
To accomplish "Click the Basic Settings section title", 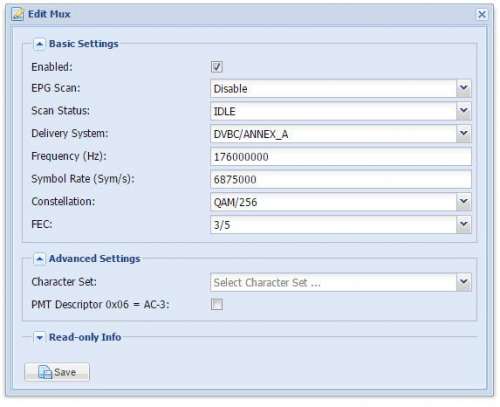I will click(x=84, y=44).
